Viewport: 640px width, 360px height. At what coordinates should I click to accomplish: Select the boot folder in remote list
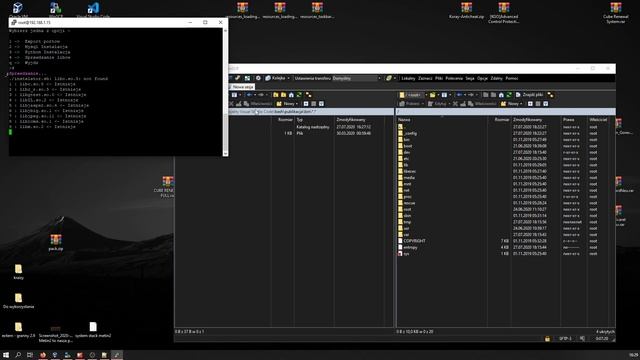pos(407,146)
